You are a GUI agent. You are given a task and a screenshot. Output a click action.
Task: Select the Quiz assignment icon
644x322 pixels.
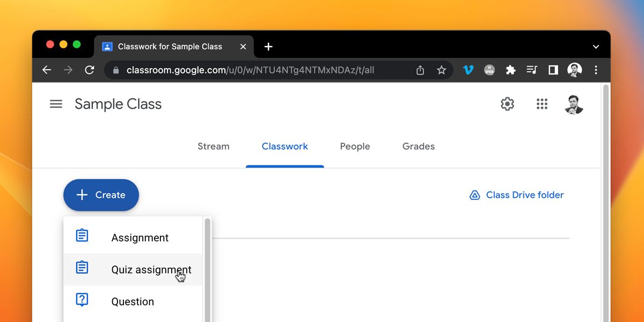point(82,267)
